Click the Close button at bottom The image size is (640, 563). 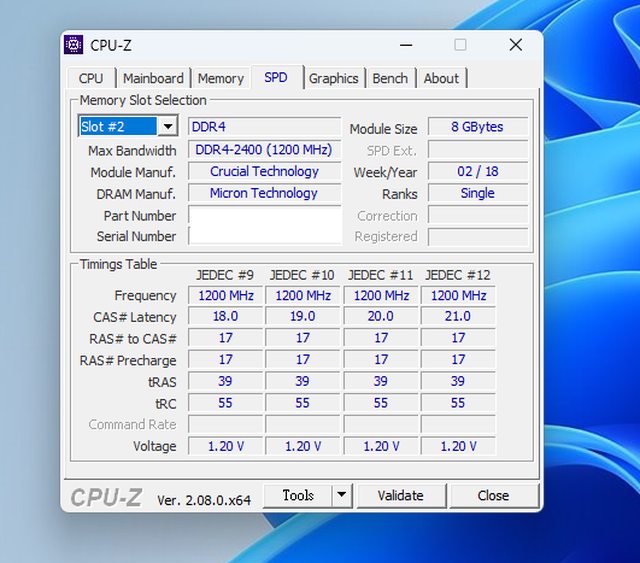(493, 495)
